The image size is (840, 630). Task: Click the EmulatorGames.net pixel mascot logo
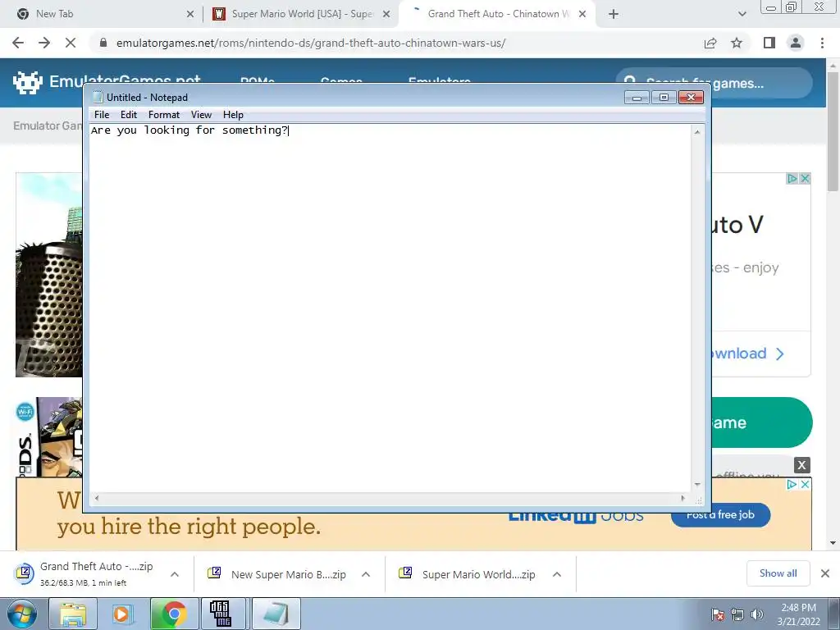pyautogui.click(x=27, y=83)
